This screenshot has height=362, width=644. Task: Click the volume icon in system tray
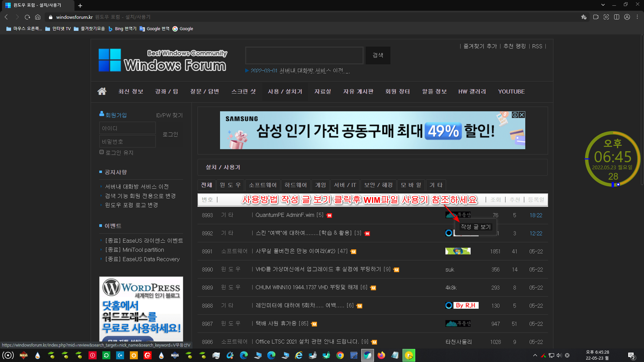pos(559,355)
